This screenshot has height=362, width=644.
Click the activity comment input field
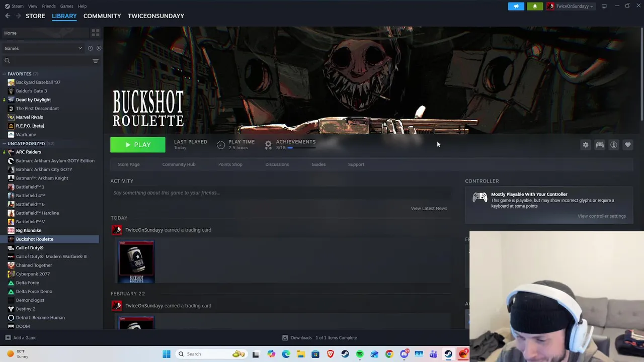tap(280, 193)
